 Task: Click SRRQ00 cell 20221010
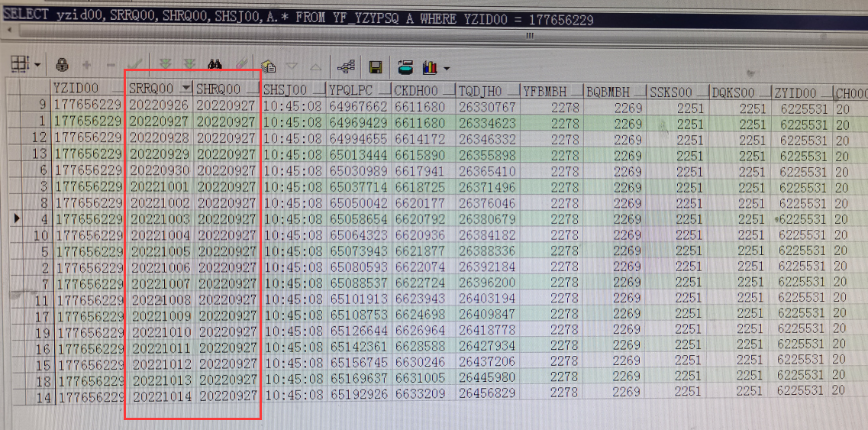pos(160,332)
